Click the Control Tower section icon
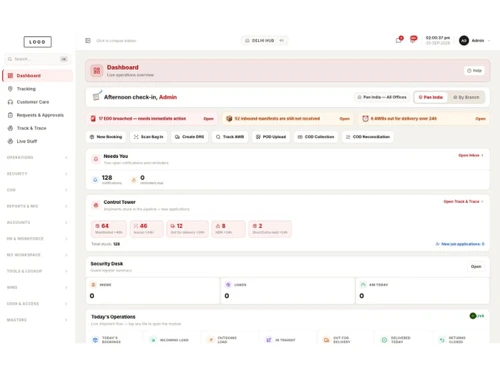The height and width of the screenshot is (375, 500). pyautogui.click(x=96, y=205)
